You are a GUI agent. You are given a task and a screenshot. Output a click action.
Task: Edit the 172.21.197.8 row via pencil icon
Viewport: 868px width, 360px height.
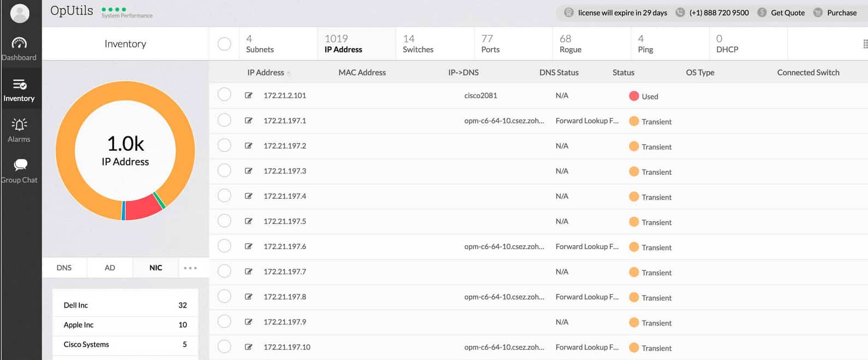coord(249,296)
